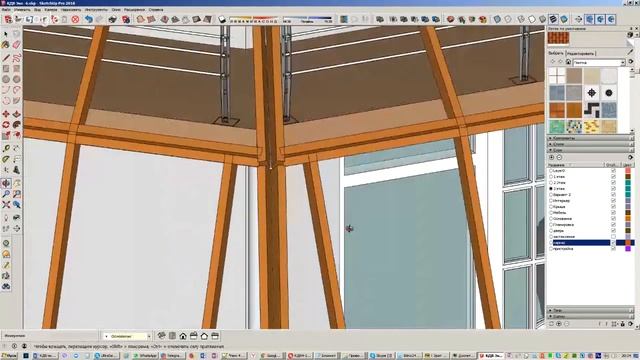Click the add layer plus icon
This screenshot has width=640, height=360.
coord(551,157)
